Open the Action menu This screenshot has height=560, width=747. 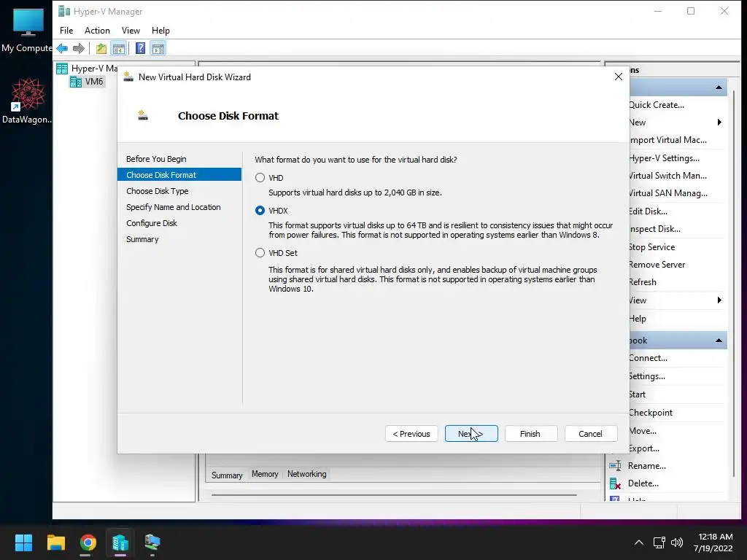pos(97,31)
